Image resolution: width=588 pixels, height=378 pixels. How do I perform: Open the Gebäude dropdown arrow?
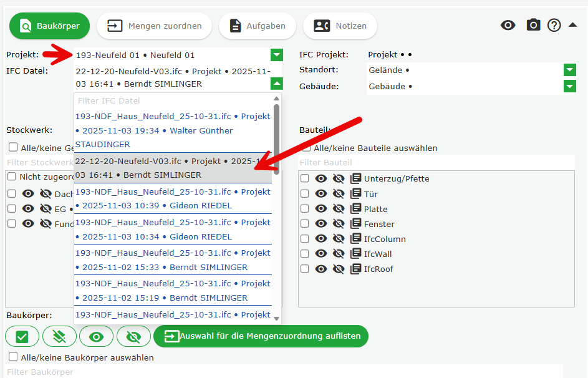[569, 86]
